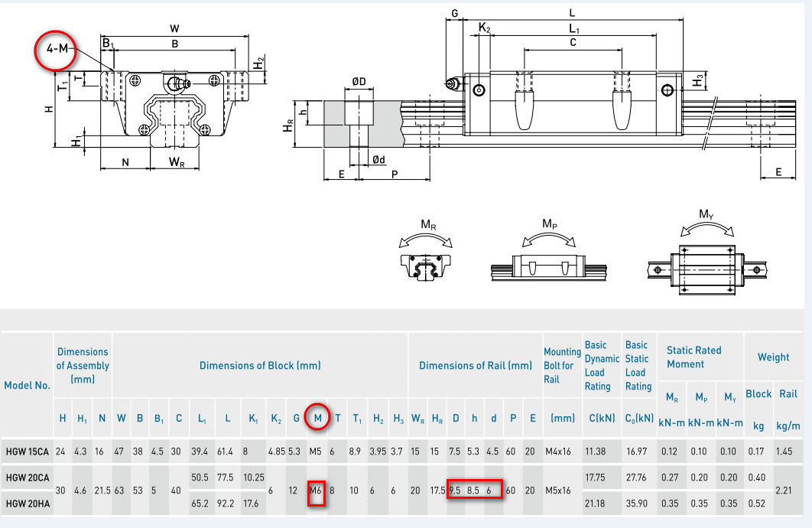Image resolution: width=812 pixels, height=528 pixels.
Task: Click the 'kg/m' rail unit subheader
Action: tap(788, 426)
